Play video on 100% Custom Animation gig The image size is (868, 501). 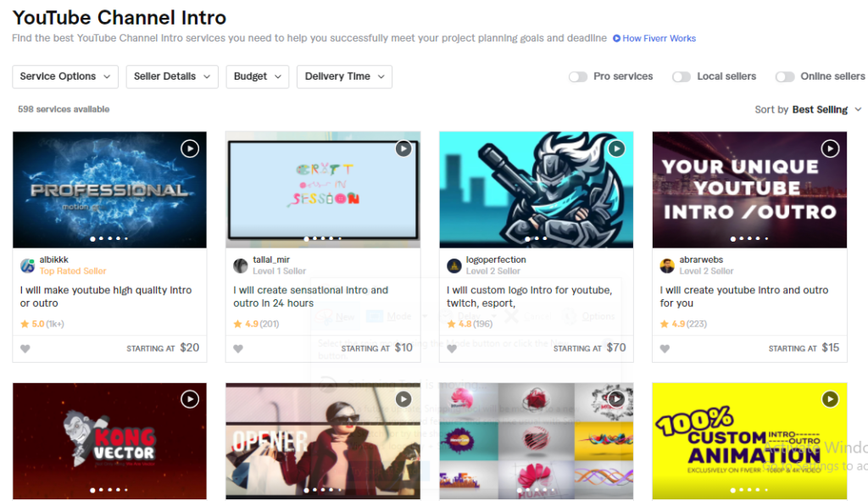pos(830,399)
